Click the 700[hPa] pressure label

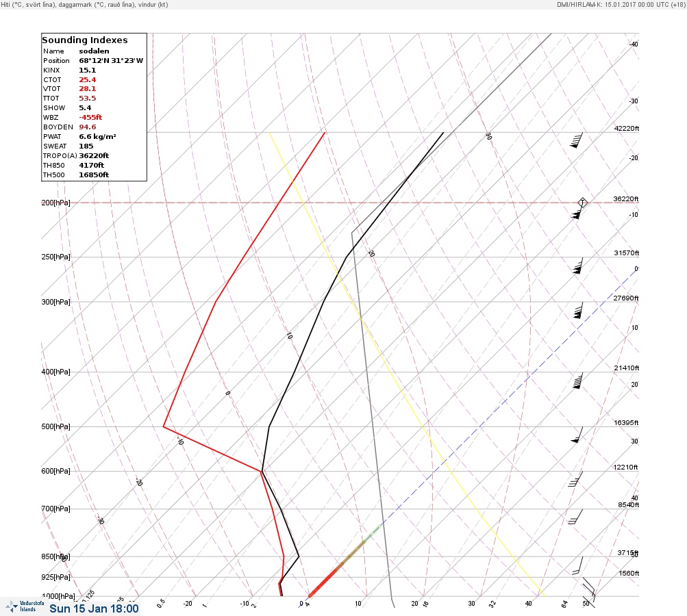(x=55, y=509)
